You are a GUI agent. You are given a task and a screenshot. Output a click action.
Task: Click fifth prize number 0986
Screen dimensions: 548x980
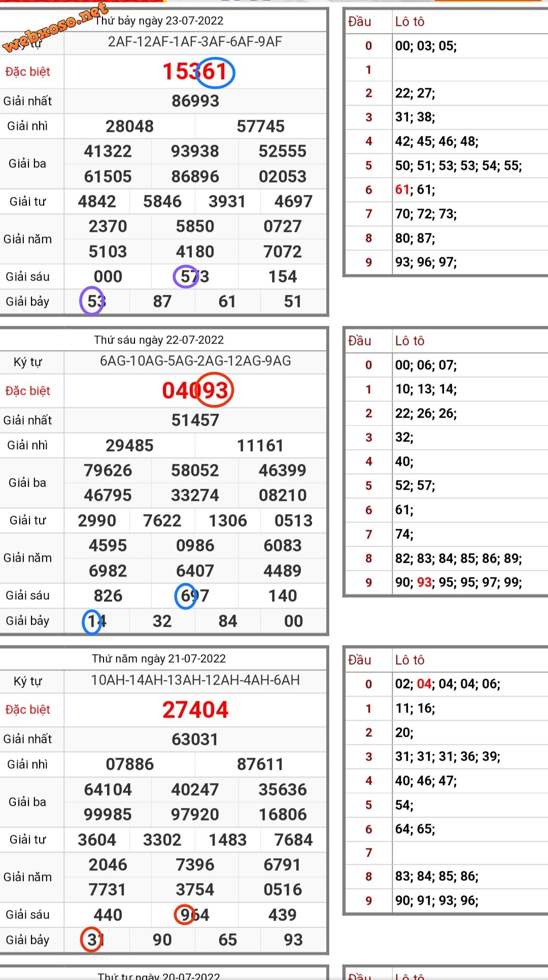[195, 546]
